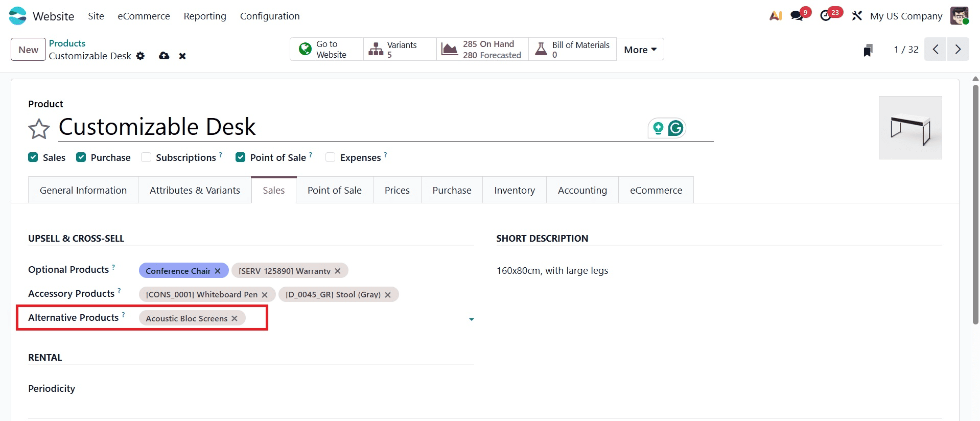Image resolution: width=980 pixels, height=421 pixels.
Task: Mark product as favorite with star
Action: (x=39, y=129)
